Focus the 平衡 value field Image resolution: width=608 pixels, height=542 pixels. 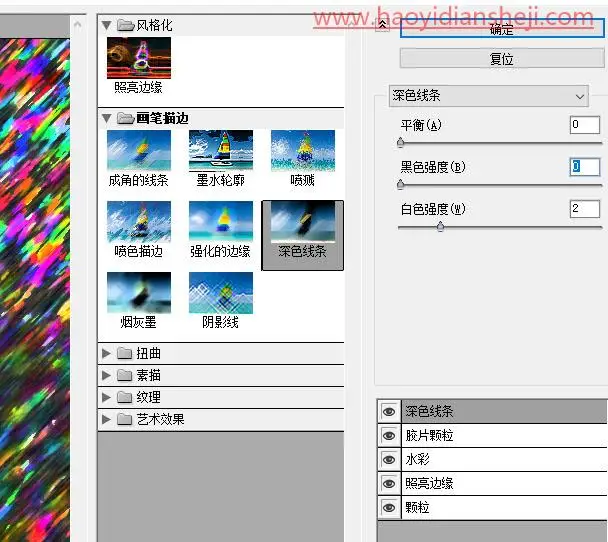pyautogui.click(x=585, y=125)
